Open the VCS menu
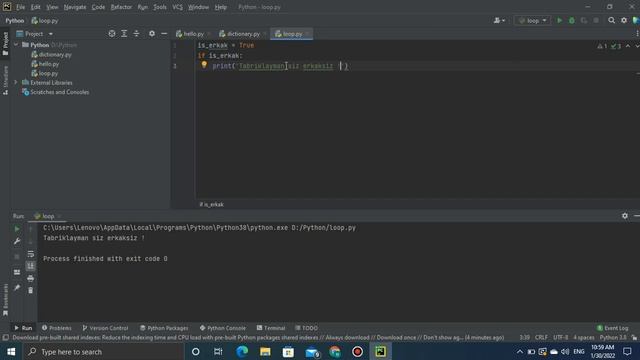 tap(178, 7)
